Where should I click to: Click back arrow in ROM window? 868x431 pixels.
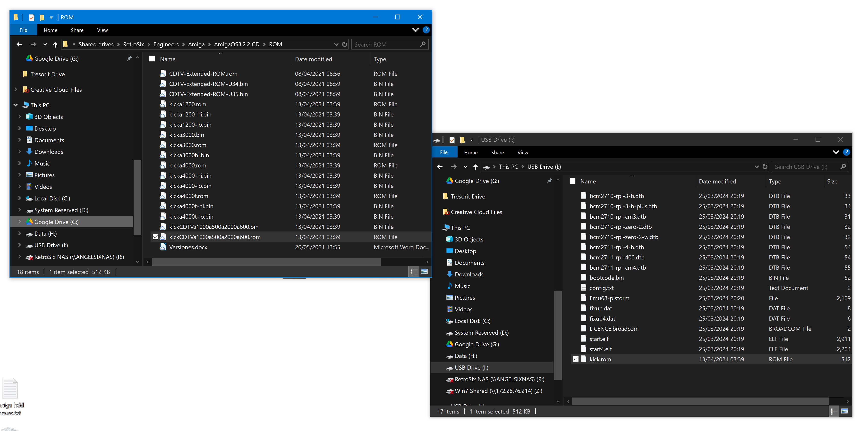(19, 44)
